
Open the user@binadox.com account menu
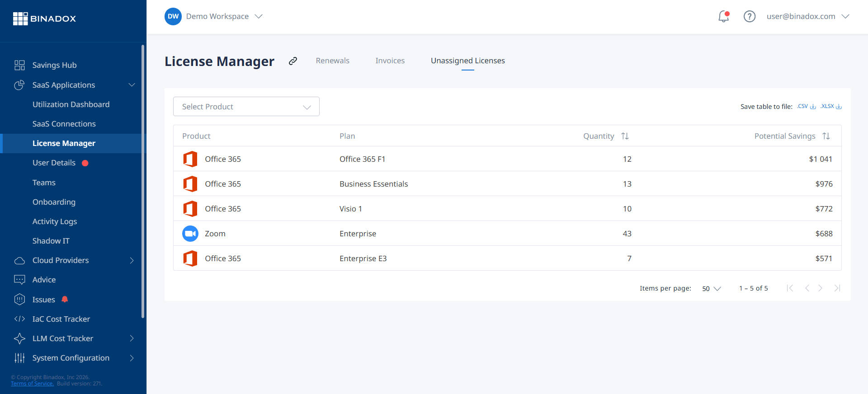[x=808, y=16]
